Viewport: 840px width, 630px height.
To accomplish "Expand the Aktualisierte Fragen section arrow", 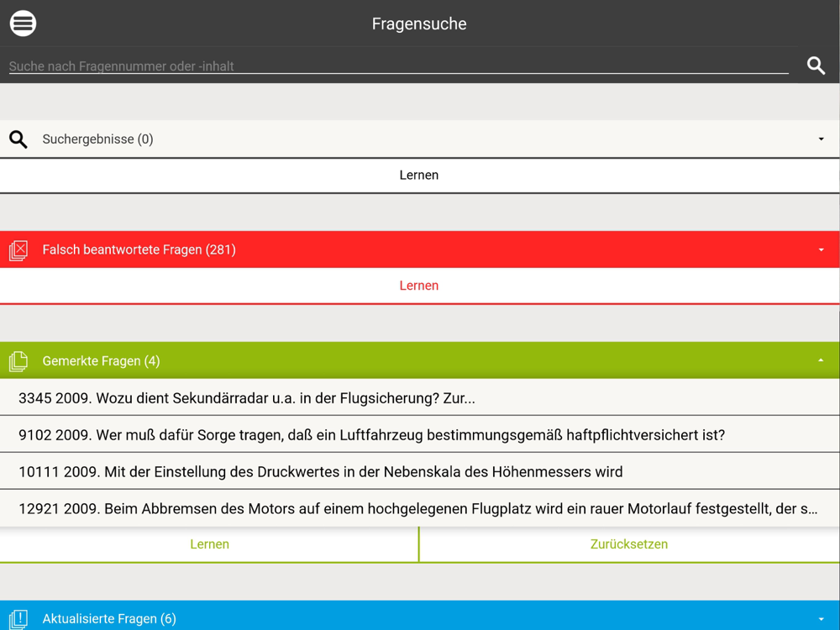I will pyautogui.click(x=821, y=619).
